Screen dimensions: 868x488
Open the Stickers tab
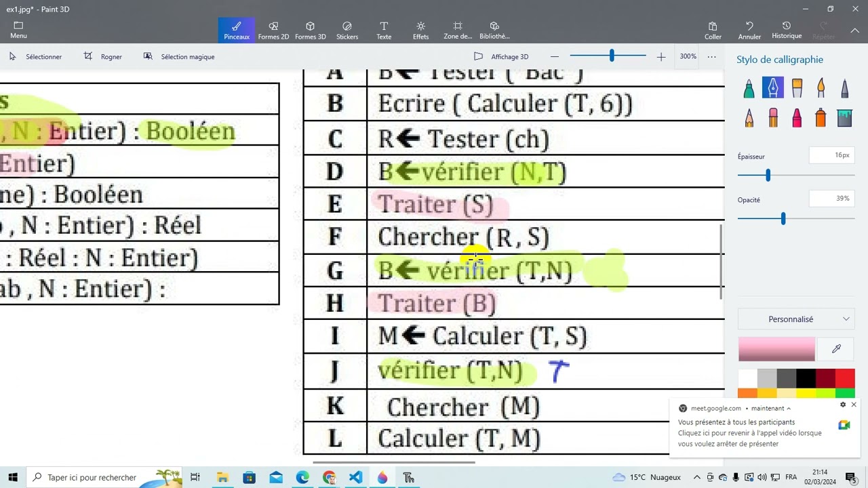347,30
